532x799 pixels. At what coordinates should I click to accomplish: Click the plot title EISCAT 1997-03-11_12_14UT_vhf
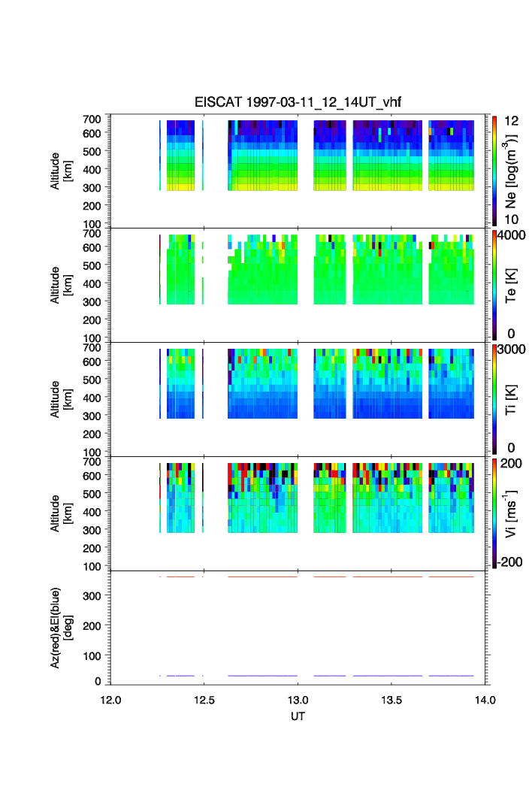coord(298,102)
